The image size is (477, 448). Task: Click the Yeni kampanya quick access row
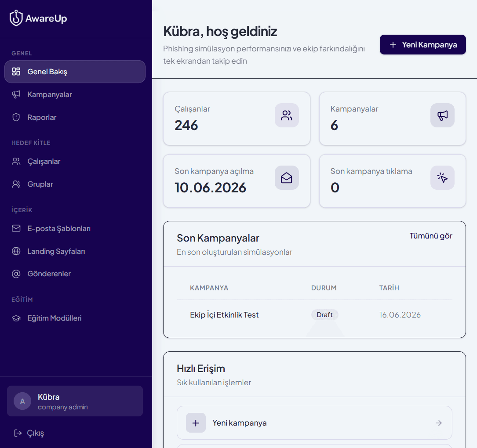tap(314, 423)
